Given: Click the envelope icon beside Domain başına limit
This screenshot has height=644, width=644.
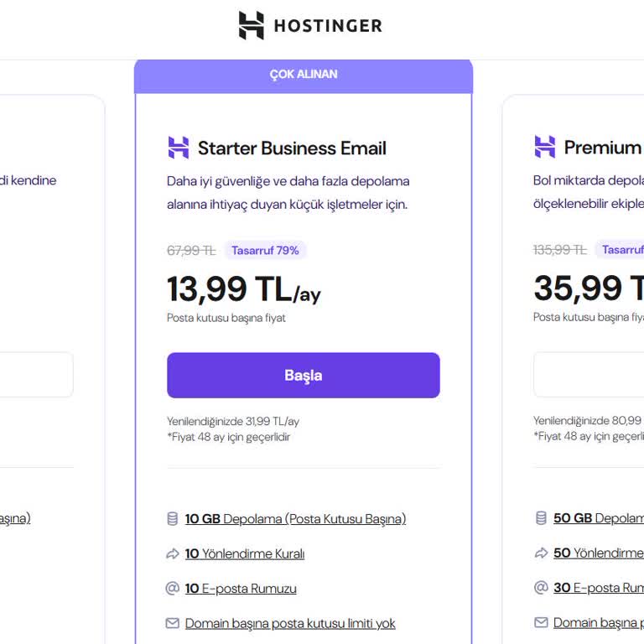Looking at the screenshot, I should coord(173,623).
